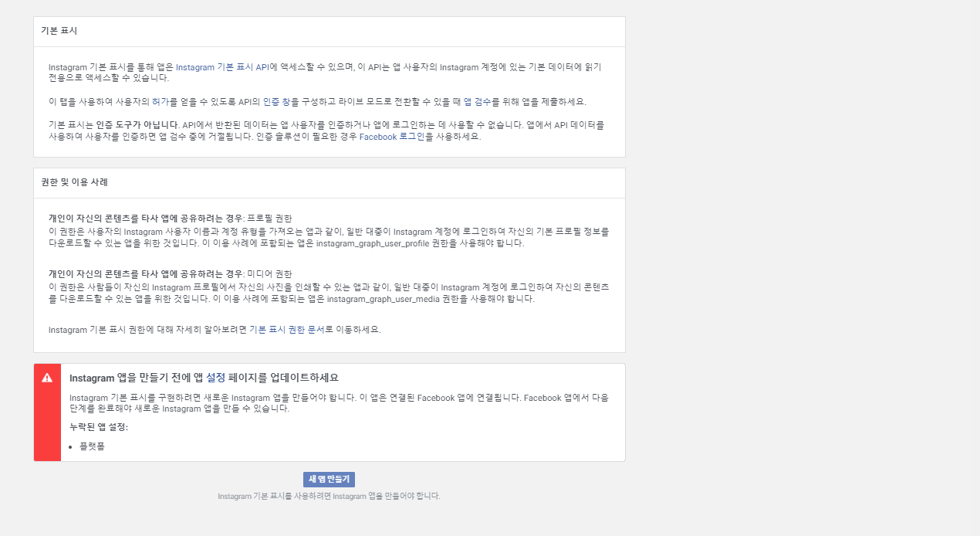
Task: Open the Facebook 로그인 link
Action: (x=392, y=137)
